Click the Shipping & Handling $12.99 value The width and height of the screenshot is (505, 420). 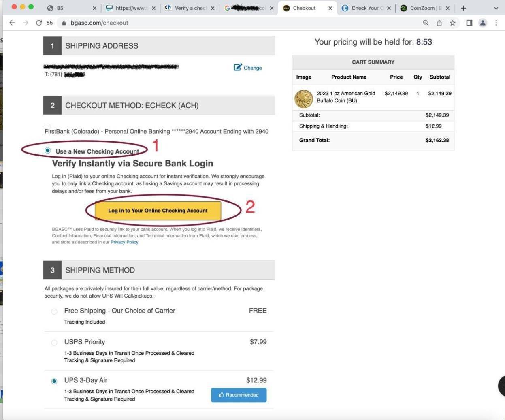pos(433,126)
